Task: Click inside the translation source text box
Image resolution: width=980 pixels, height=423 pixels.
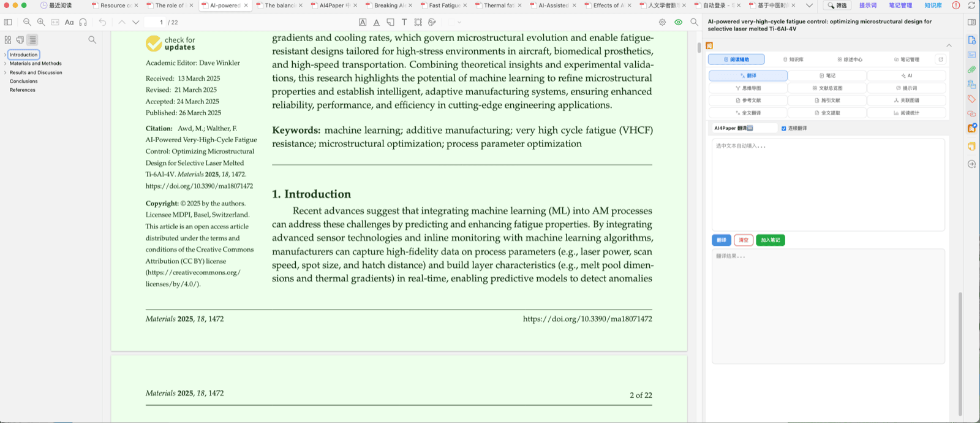Action: [828, 184]
